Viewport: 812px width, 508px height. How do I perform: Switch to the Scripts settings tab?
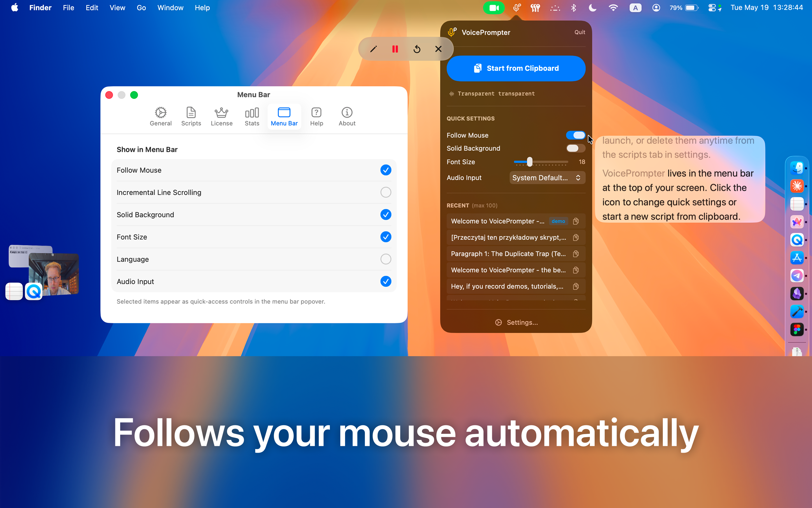pos(191,117)
